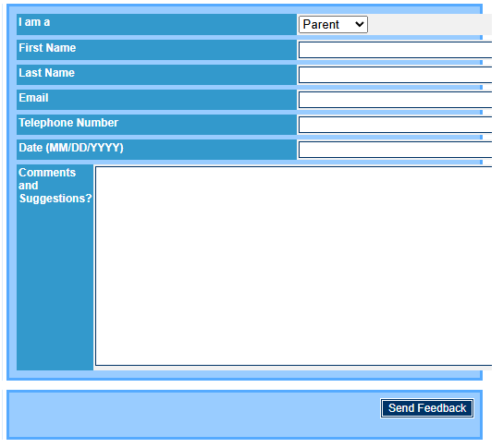Click the "I am a" label
The width and height of the screenshot is (503, 448).
click(x=34, y=22)
